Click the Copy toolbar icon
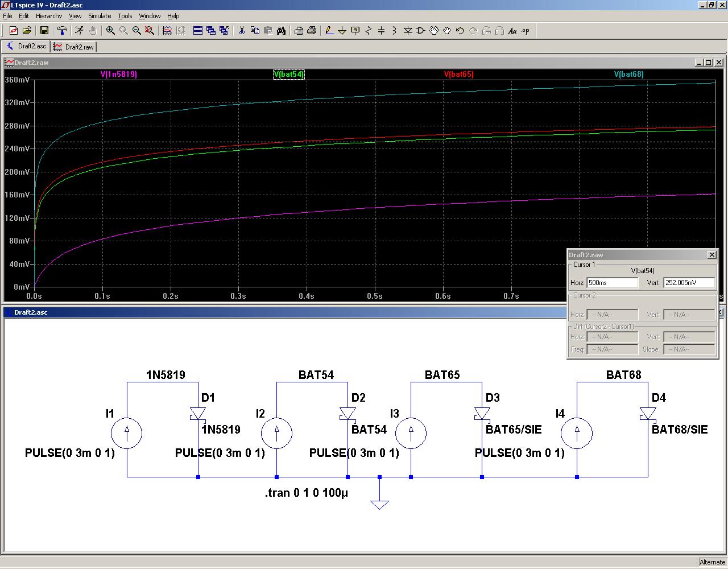Image resolution: width=728 pixels, height=569 pixels. (255, 31)
